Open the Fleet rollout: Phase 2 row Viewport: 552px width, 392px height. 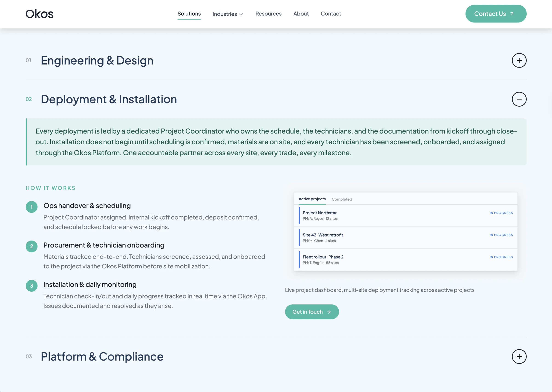pos(406,260)
